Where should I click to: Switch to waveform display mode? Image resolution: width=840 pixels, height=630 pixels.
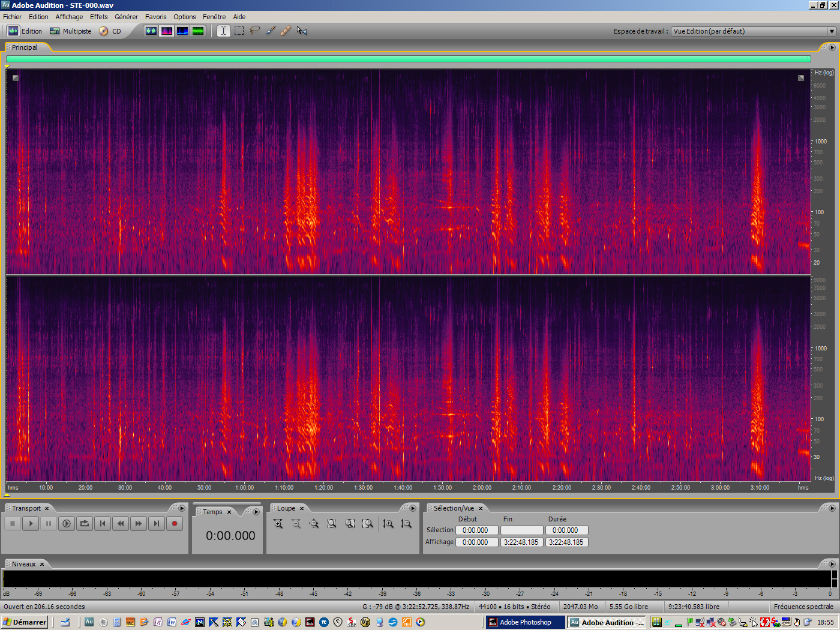point(151,31)
